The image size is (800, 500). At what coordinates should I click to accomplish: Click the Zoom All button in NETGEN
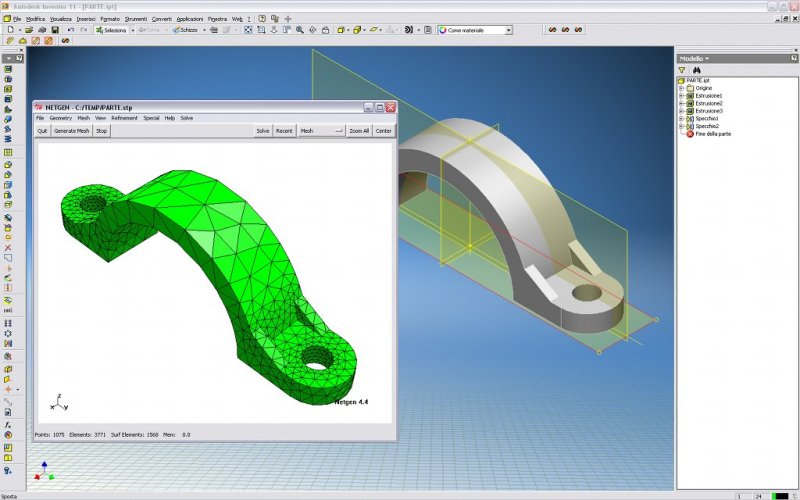(x=359, y=131)
